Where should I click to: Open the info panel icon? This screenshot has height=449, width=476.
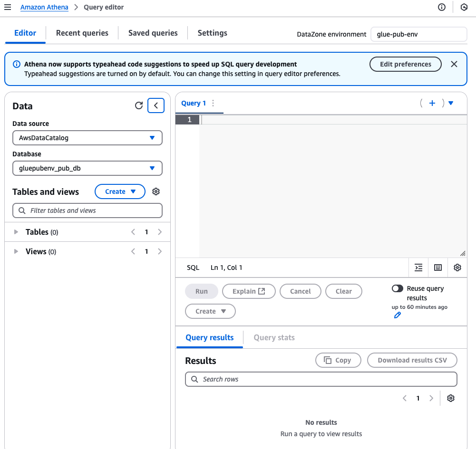point(442,7)
